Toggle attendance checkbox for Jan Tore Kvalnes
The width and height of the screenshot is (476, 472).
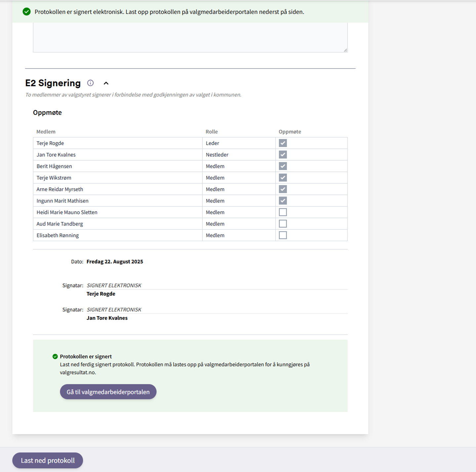283,155
